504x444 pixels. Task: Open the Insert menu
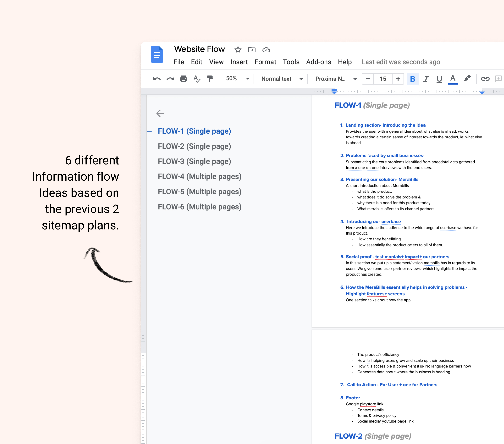click(x=239, y=62)
